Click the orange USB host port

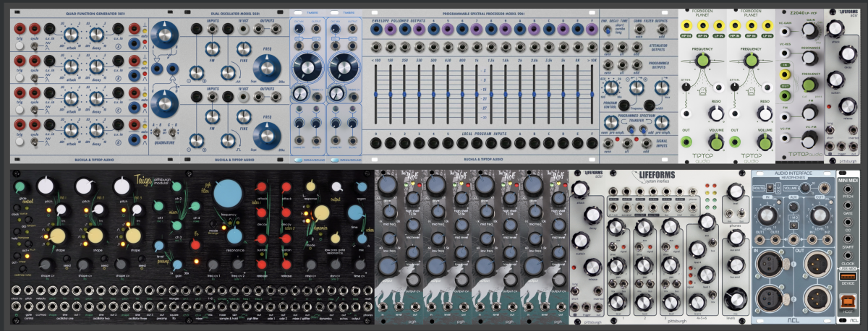point(848,301)
